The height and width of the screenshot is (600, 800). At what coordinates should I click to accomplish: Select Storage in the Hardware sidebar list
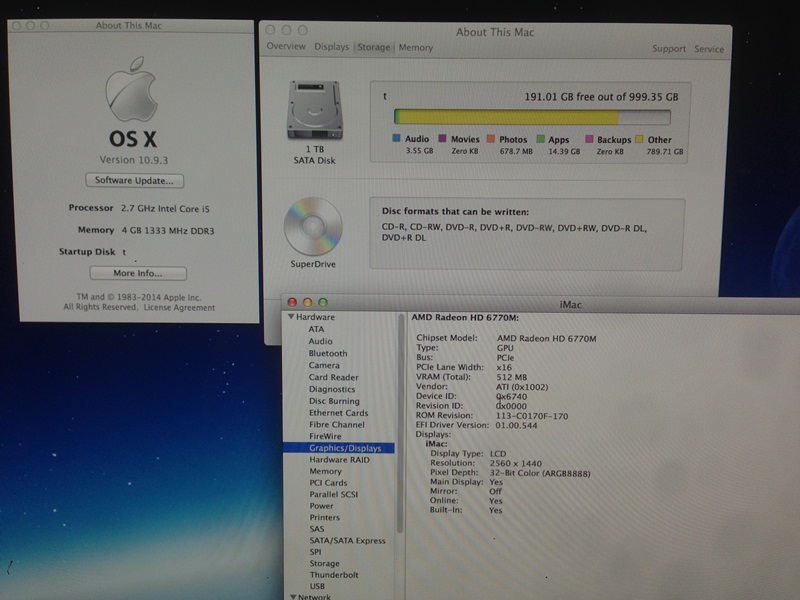(x=324, y=563)
